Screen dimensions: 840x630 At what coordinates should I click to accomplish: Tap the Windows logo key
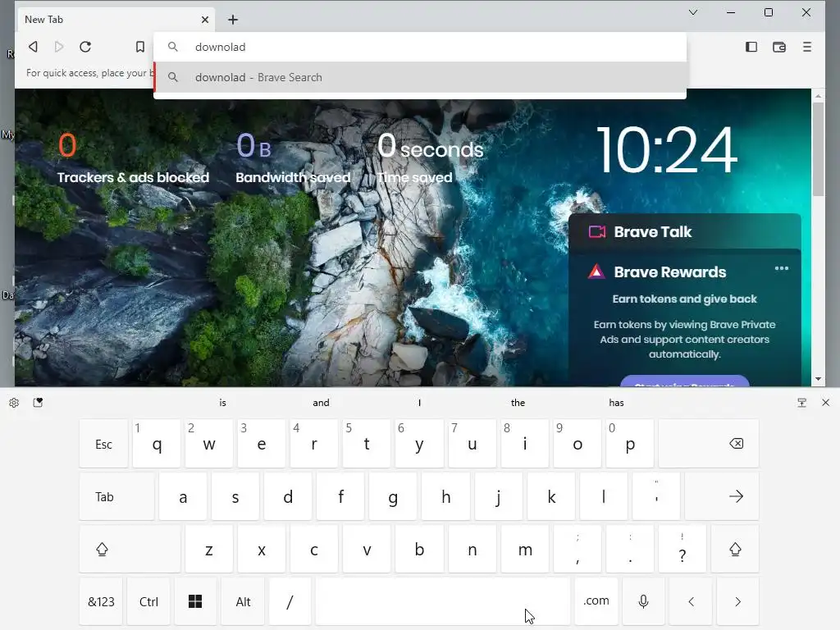(195, 601)
